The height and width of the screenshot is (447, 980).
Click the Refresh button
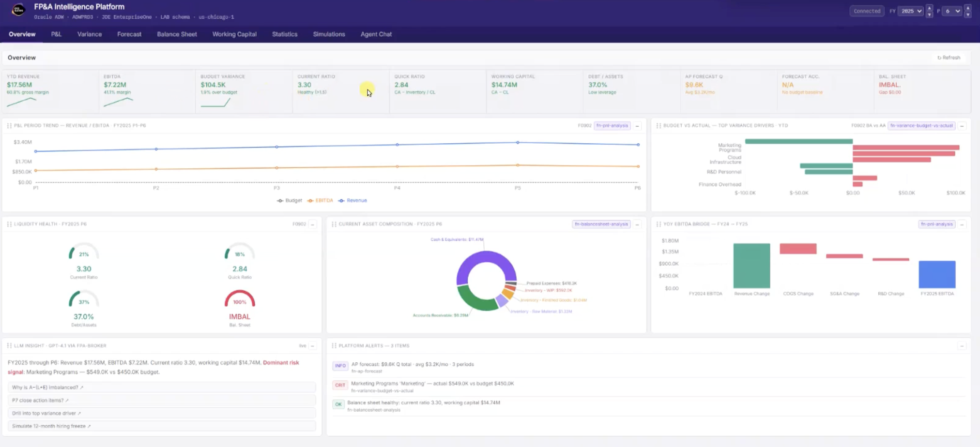[949, 58]
